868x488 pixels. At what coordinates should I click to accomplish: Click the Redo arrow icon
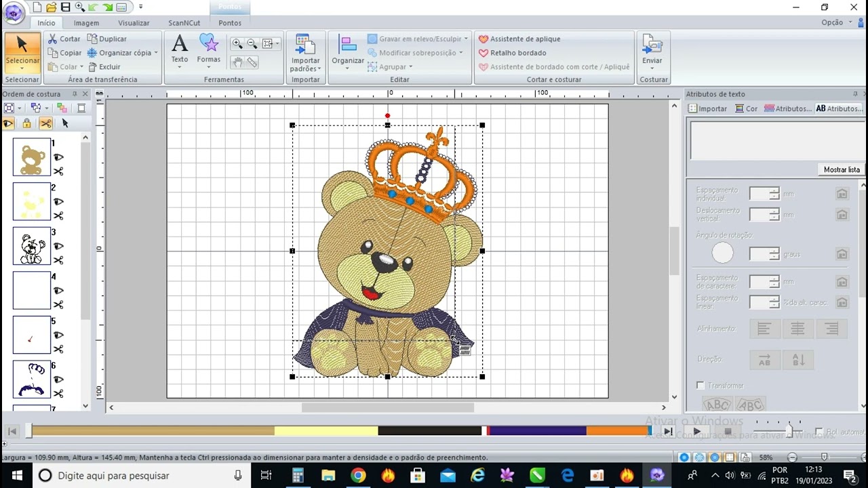[x=108, y=7]
